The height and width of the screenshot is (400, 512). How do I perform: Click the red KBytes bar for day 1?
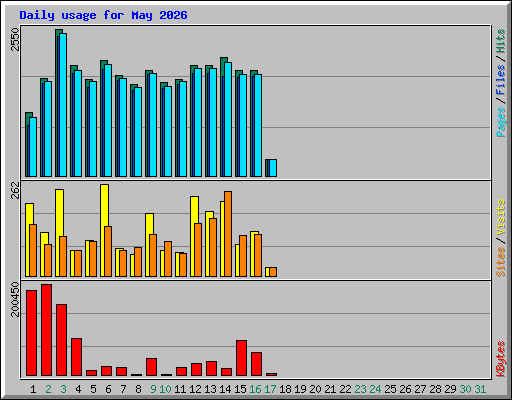31,333
